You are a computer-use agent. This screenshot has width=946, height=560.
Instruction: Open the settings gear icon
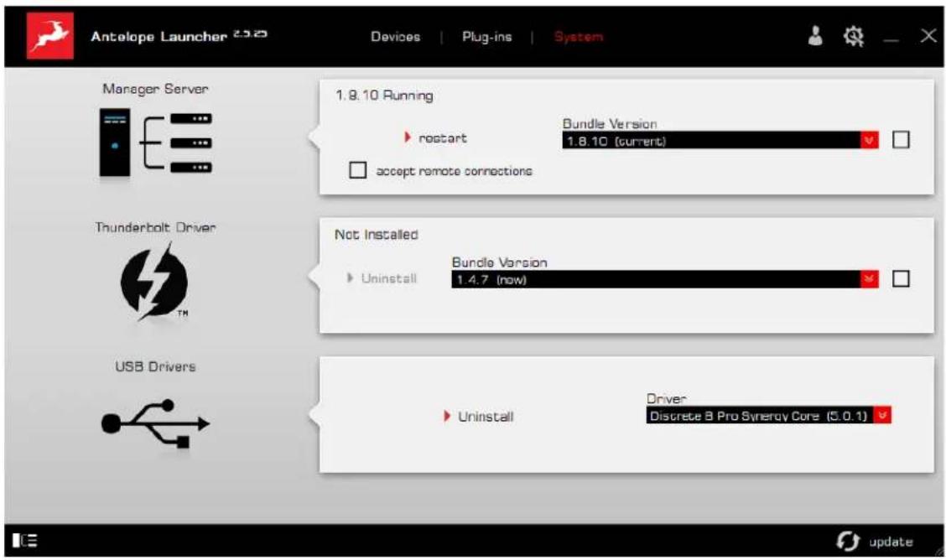tap(853, 37)
